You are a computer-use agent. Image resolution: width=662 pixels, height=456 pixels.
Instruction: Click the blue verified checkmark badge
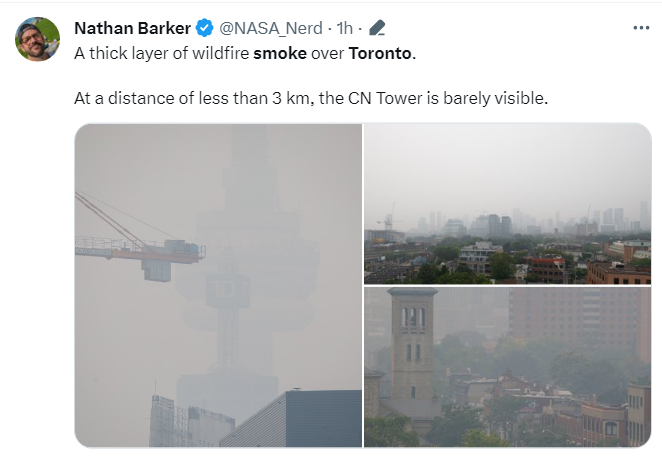click(x=205, y=28)
